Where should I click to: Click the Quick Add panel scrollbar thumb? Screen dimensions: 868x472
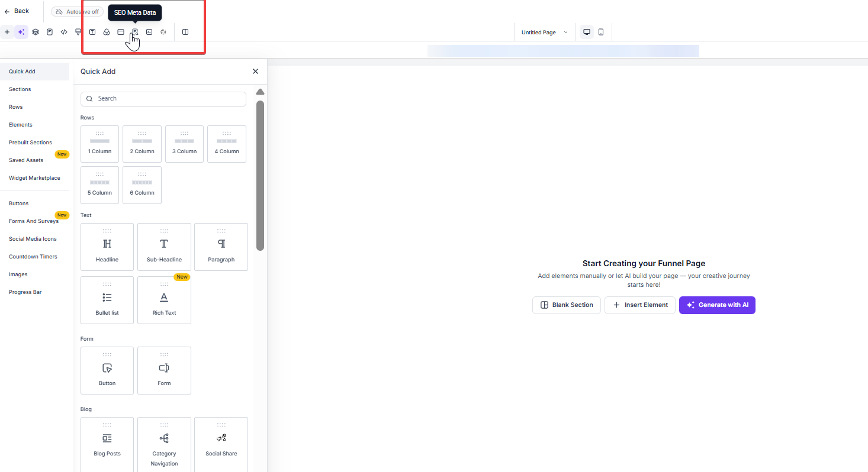point(260,176)
